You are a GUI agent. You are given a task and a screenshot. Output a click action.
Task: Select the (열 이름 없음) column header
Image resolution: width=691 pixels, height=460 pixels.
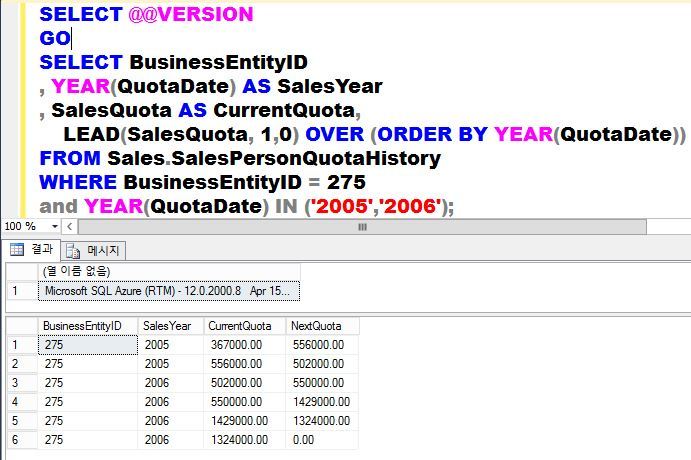[x=169, y=271]
